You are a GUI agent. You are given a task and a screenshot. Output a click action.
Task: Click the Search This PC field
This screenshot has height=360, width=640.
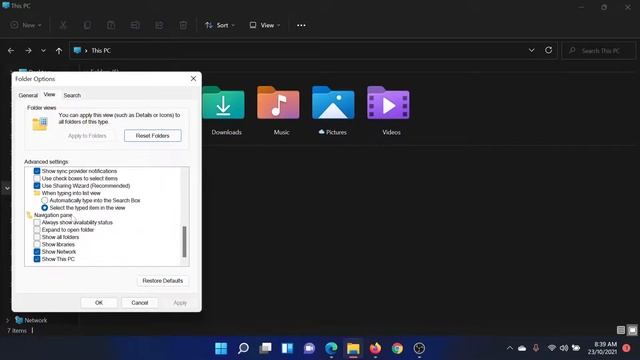pyautogui.click(x=599, y=51)
